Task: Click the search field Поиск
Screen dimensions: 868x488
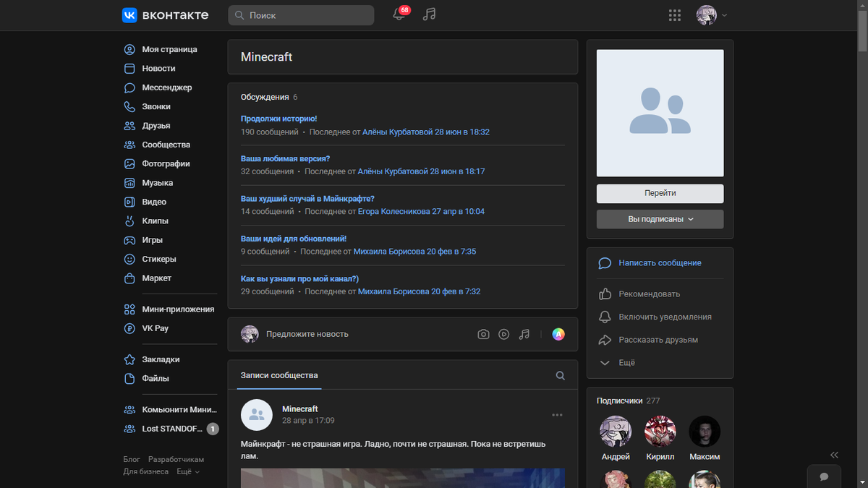Action: [301, 15]
